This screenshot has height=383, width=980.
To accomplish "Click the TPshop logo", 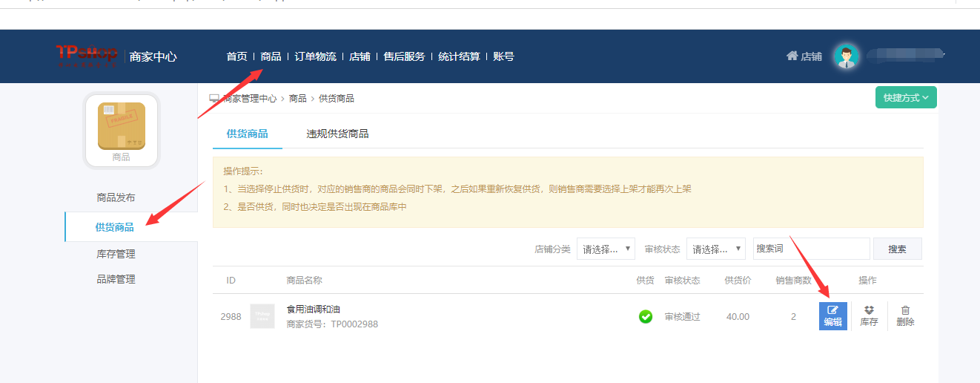I will (87, 56).
